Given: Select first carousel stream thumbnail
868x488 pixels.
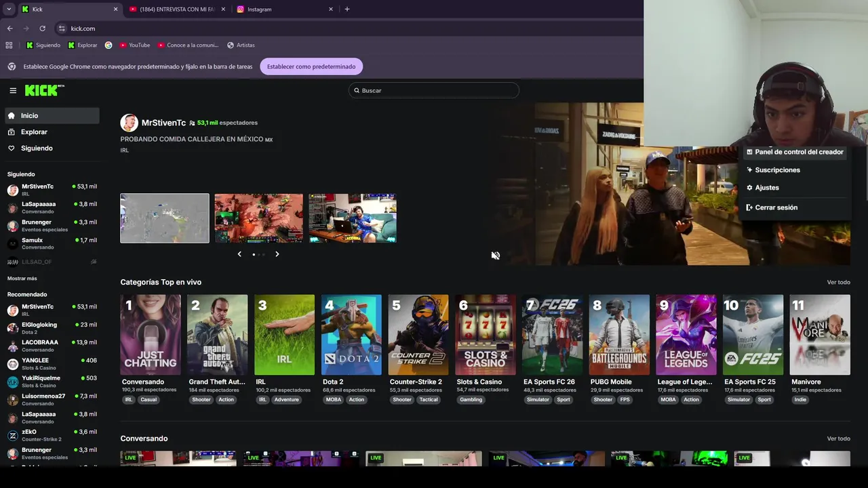Looking at the screenshot, I should (165, 218).
